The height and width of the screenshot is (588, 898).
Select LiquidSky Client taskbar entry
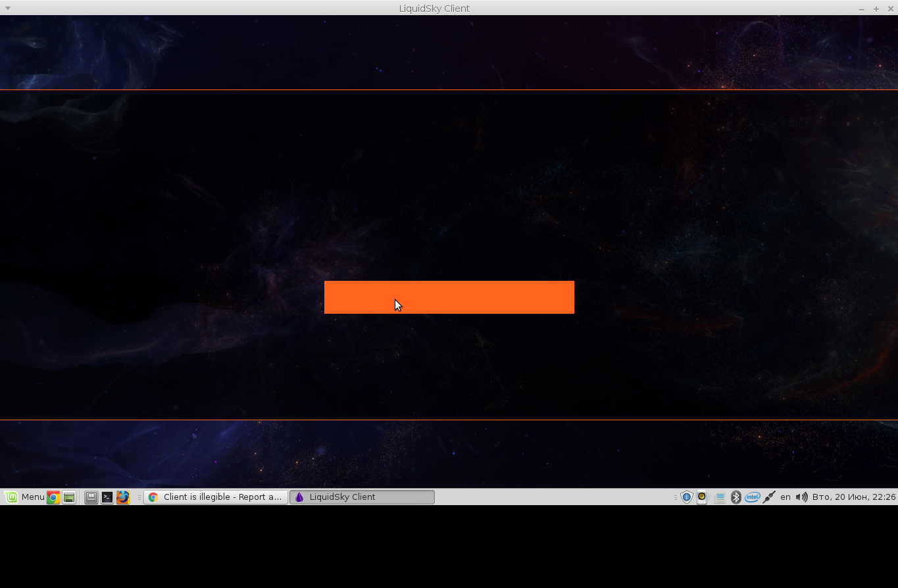[x=362, y=497]
